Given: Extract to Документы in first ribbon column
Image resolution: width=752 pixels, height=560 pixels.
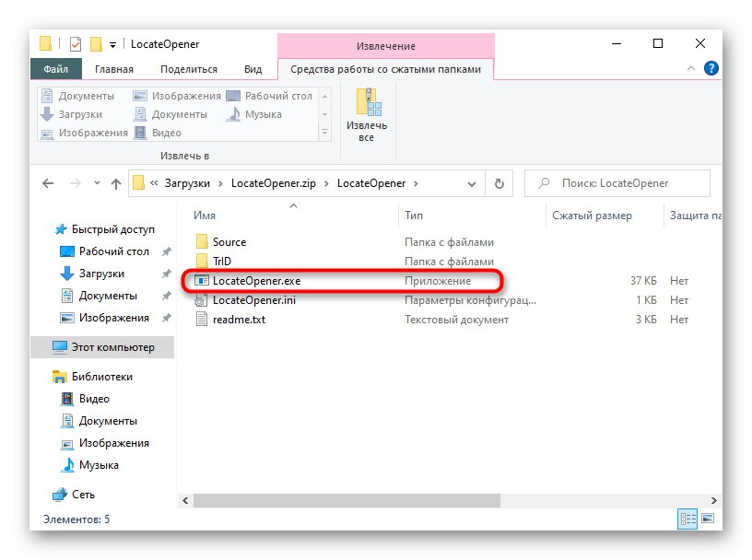Looking at the screenshot, I should (x=77, y=96).
